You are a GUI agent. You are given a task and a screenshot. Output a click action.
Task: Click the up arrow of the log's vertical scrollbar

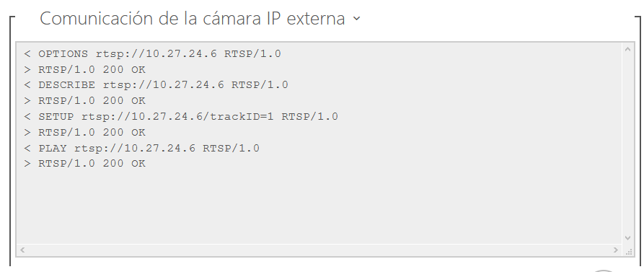627,49
